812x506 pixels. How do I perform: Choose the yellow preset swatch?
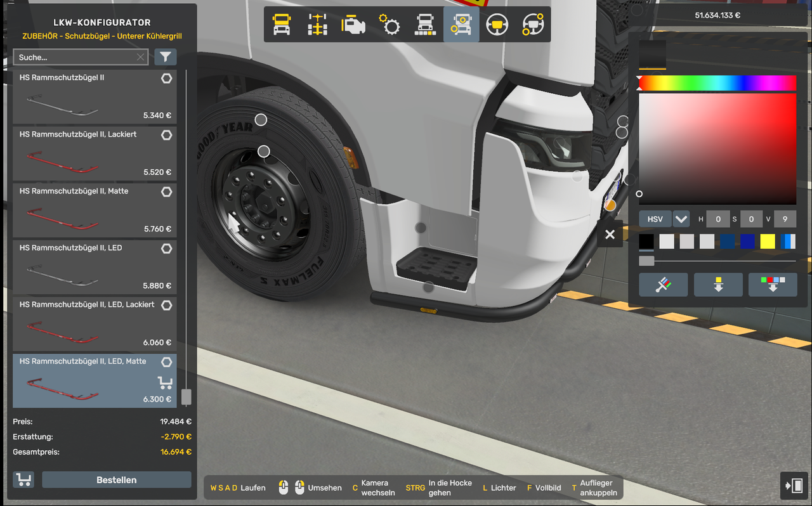pyautogui.click(x=768, y=241)
